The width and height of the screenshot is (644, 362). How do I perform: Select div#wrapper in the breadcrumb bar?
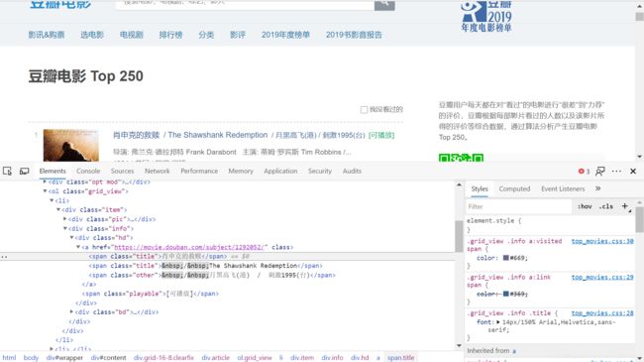64,358
